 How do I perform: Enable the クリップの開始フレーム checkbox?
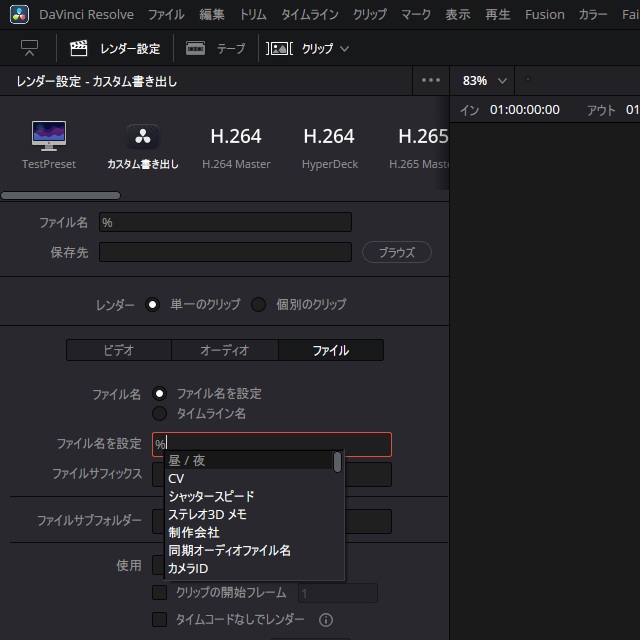(159, 593)
